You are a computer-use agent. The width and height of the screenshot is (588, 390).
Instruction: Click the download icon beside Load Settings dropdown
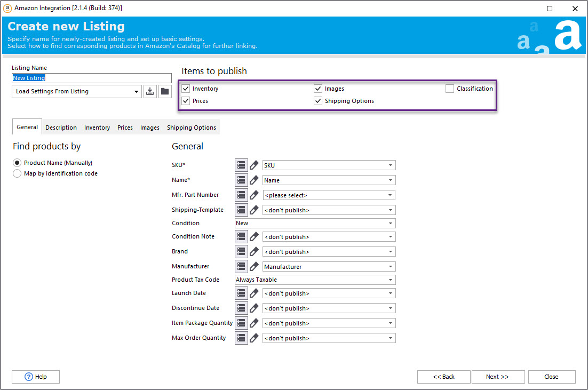tap(150, 91)
